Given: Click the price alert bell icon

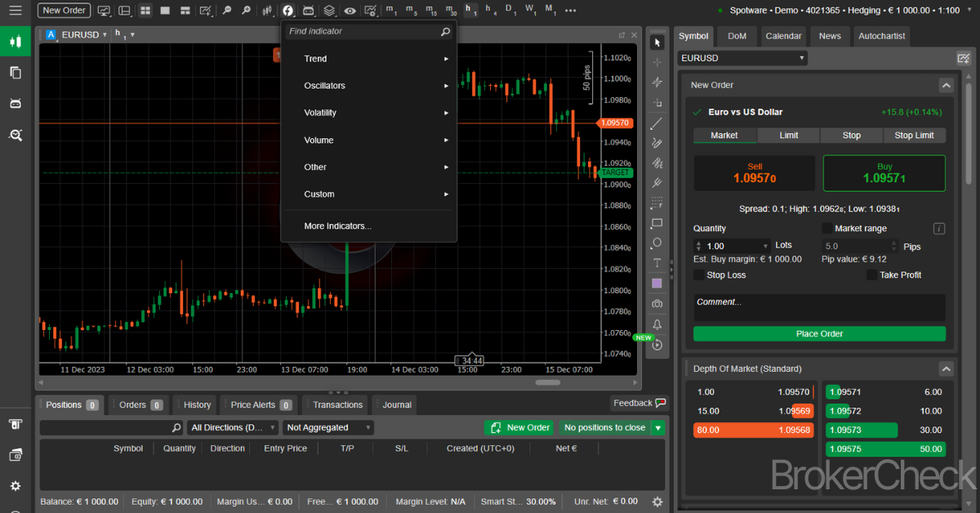Looking at the screenshot, I should [x=657, y=324].
